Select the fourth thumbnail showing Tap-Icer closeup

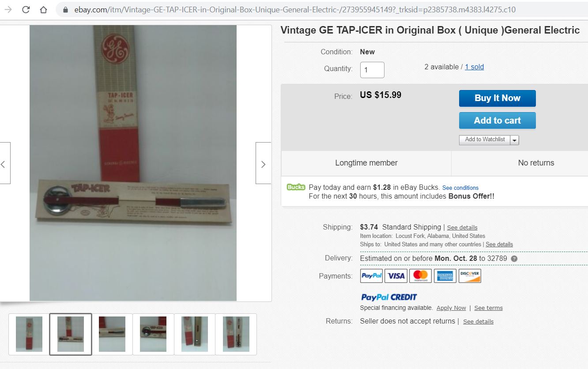coord(153,334)
